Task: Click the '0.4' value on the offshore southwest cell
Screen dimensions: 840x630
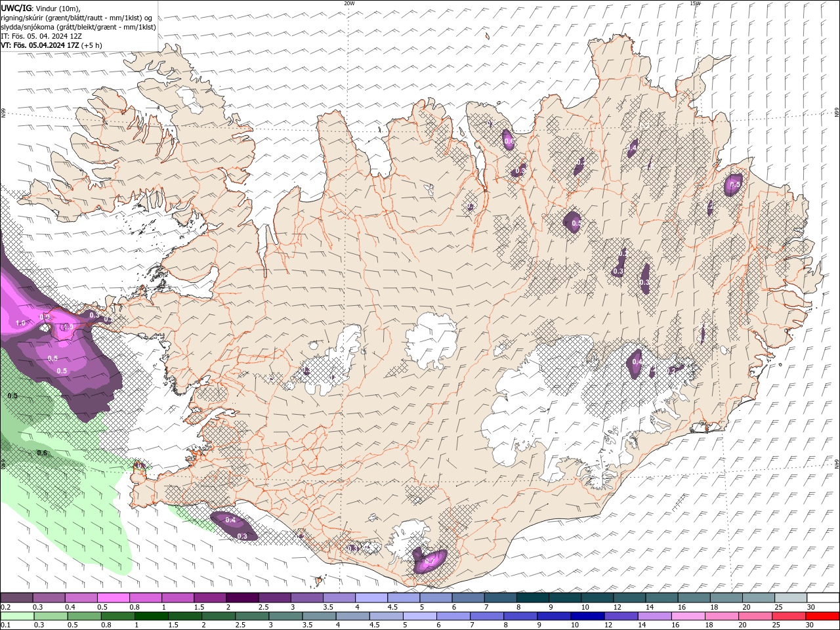Action: [230, 520]
